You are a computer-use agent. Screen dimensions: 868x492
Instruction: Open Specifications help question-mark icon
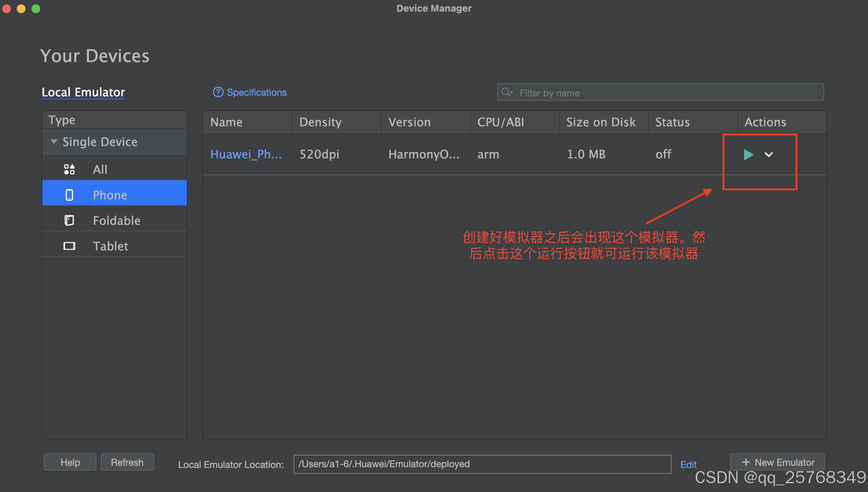click(218, 92)
